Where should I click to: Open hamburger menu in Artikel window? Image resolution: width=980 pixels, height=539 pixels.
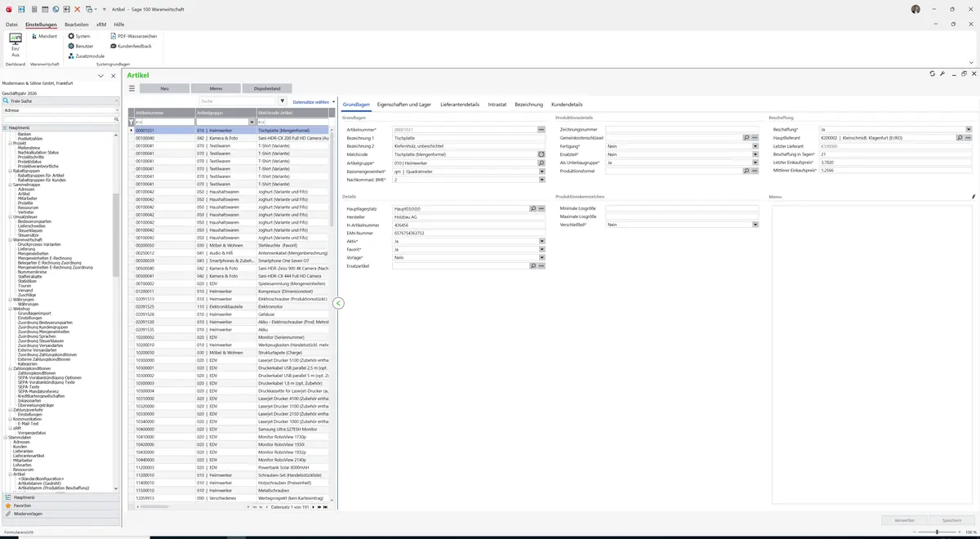[131, 88]
